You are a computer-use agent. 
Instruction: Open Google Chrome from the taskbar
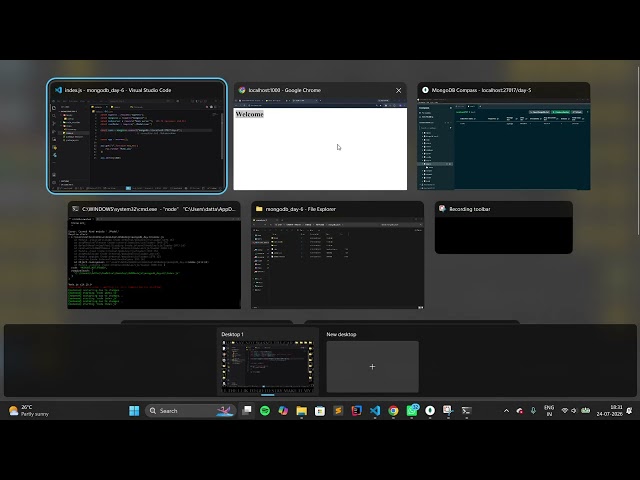point(393,411)
